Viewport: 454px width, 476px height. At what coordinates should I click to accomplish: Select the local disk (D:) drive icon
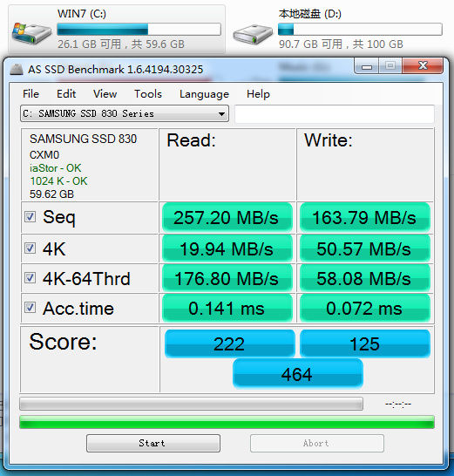point(253,34)
